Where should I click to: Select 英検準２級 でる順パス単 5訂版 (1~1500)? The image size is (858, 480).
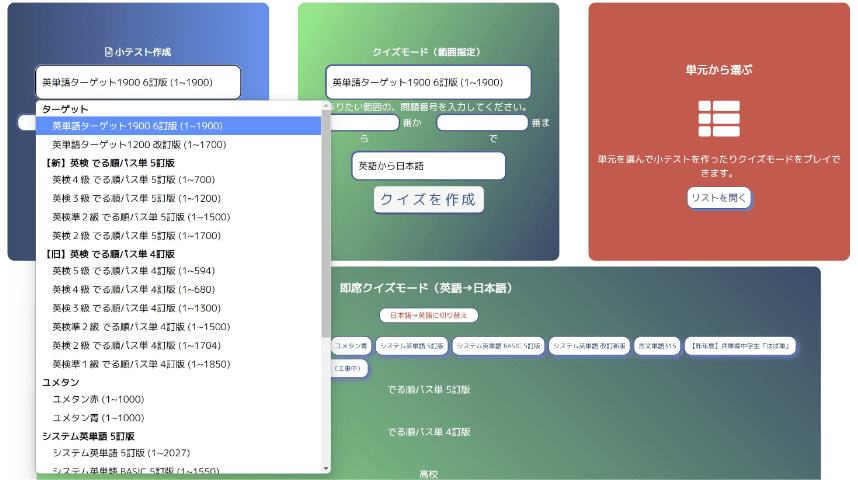coord(141,216)
